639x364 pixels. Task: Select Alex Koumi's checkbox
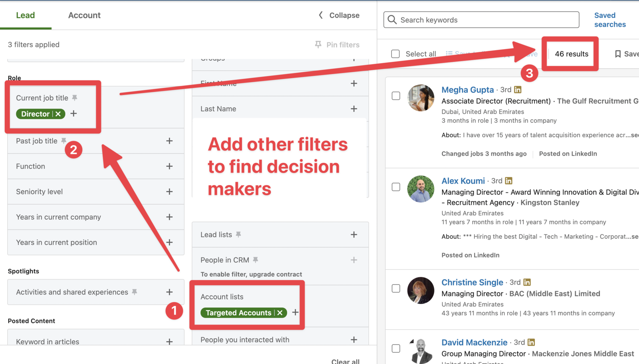pos(396,187)
